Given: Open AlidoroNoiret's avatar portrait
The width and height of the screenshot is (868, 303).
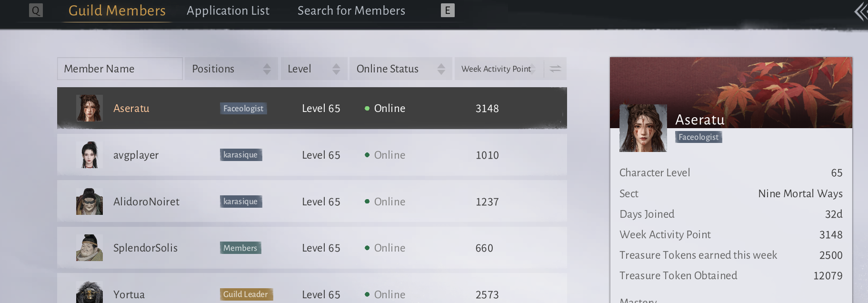Looking at the screenshot, I should (90, 202).
